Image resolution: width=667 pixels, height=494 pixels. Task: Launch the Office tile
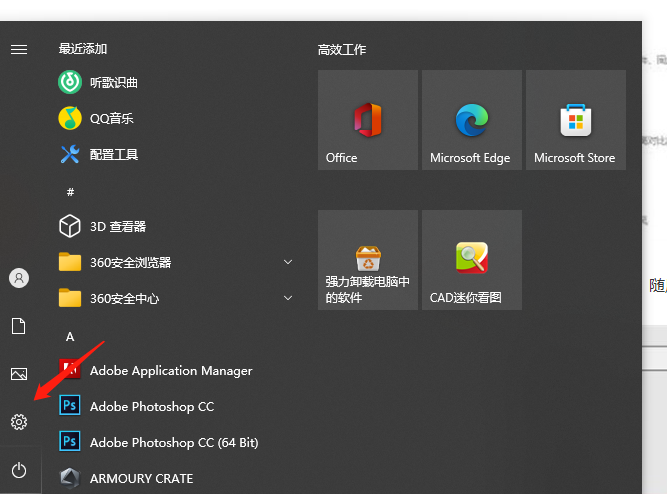point(368,120)
